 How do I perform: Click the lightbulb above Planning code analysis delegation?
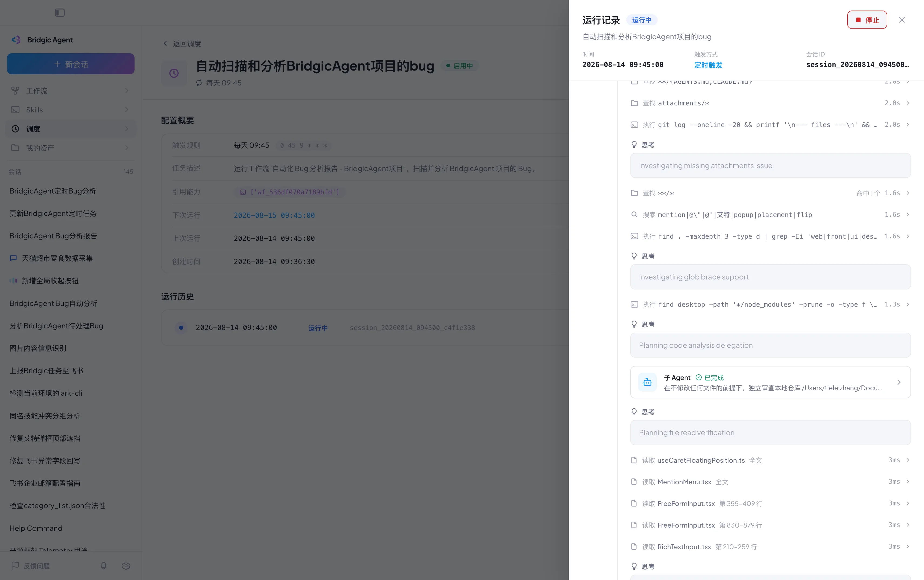(x=634, y=324)
